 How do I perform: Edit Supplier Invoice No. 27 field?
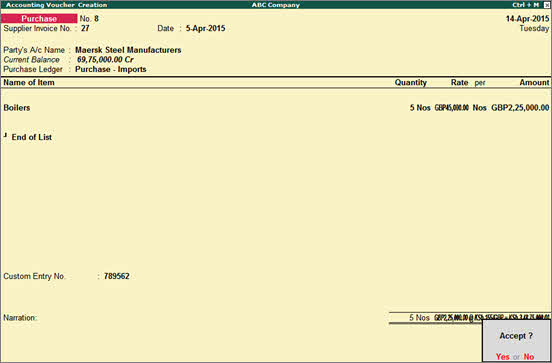pyautogui.click(x=85, y=29)
